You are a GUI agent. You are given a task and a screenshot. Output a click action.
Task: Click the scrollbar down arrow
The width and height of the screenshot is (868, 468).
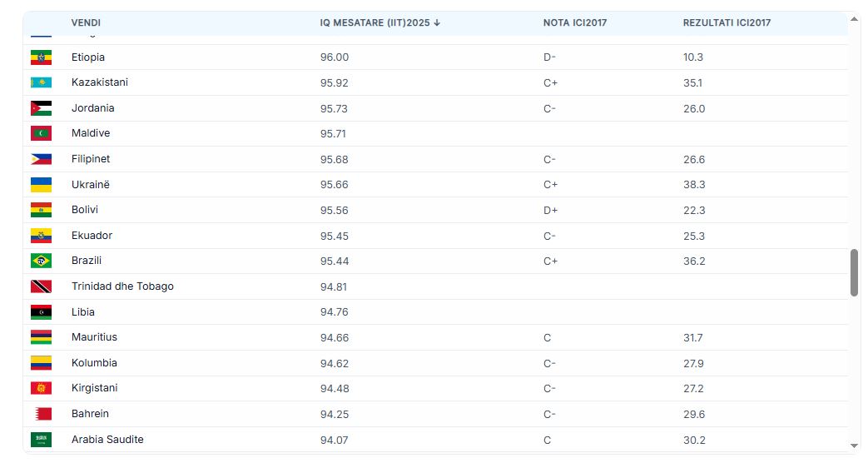pos(854,446)
